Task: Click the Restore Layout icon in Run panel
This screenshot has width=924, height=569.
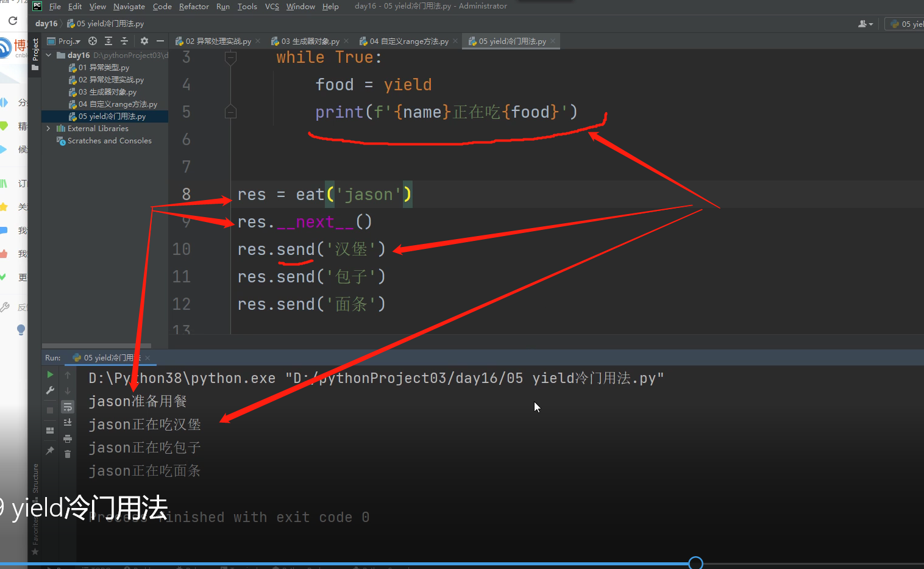Action: tap(50, 431)
